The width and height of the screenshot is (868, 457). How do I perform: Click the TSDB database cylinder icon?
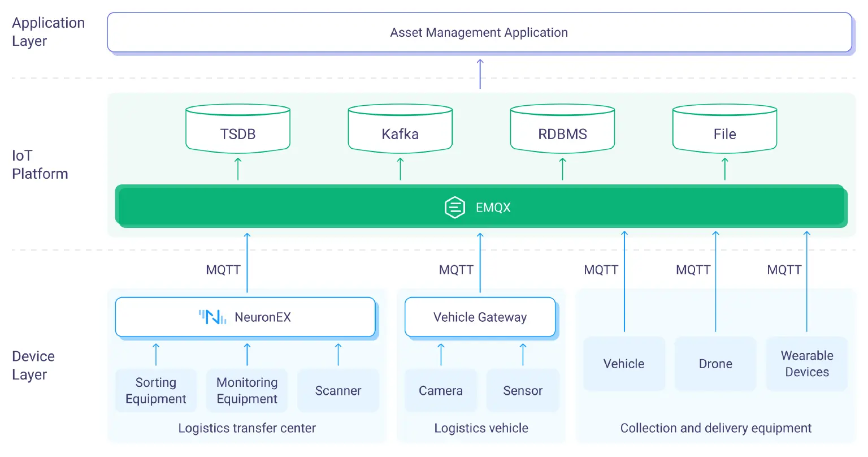pos(237,128)
